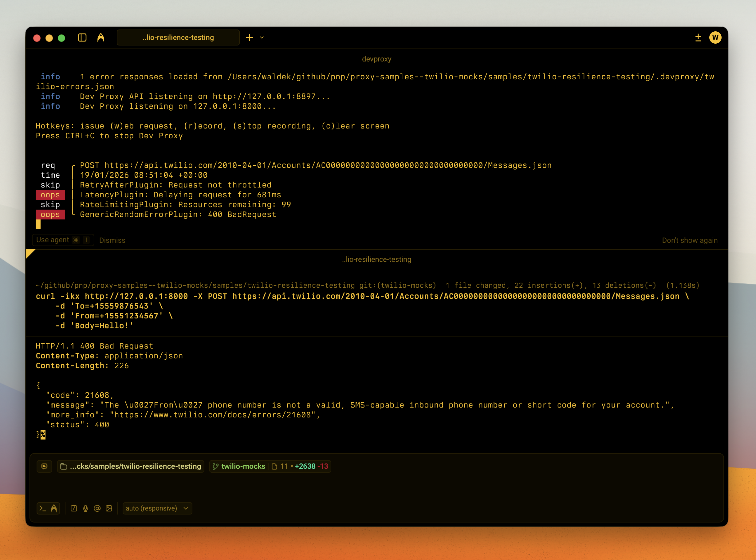This screenshot has width=756, height=560.
Task: Select the ..lio-resilience-testing tab
Action: 178,37
